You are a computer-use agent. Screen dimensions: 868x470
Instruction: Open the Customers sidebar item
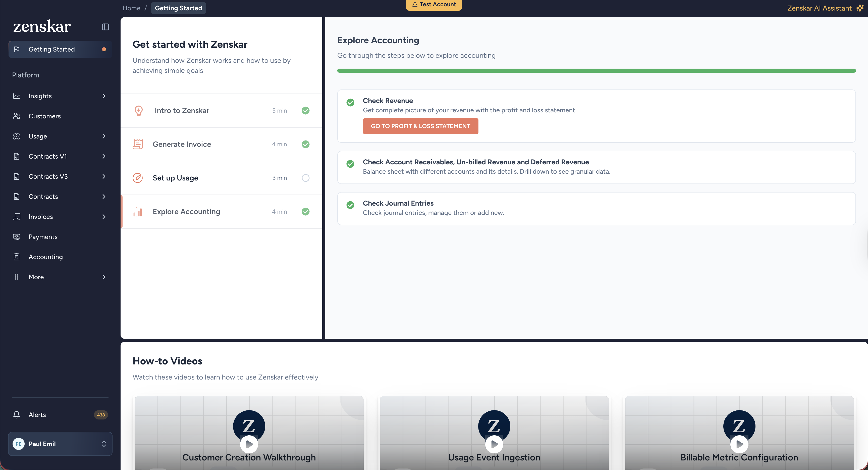60,116
